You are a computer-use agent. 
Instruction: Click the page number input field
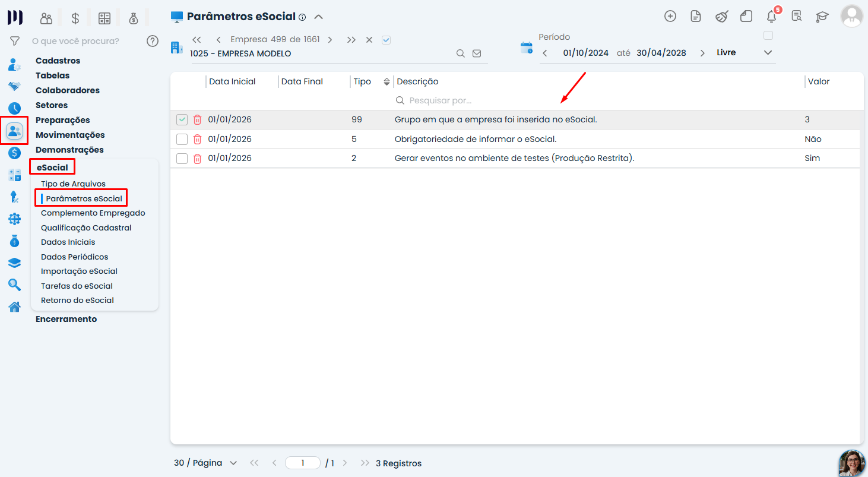(x=302, y=463)
